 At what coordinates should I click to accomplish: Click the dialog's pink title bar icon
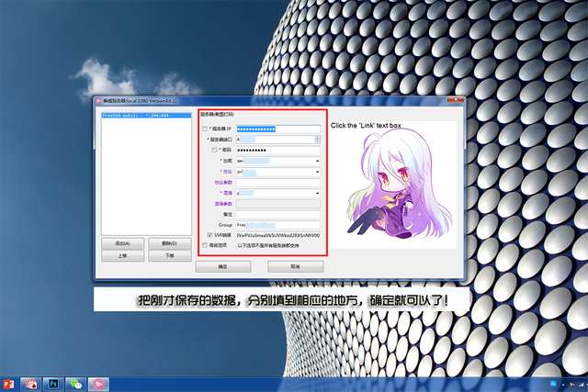98,101
